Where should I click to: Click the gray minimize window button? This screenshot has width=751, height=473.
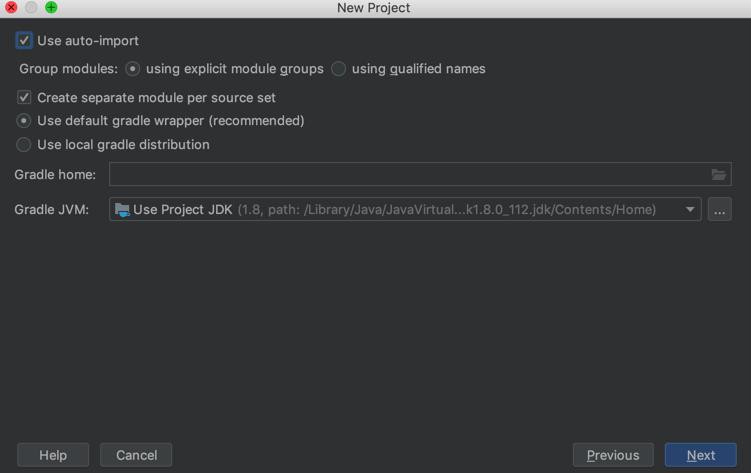coord(31,8)
